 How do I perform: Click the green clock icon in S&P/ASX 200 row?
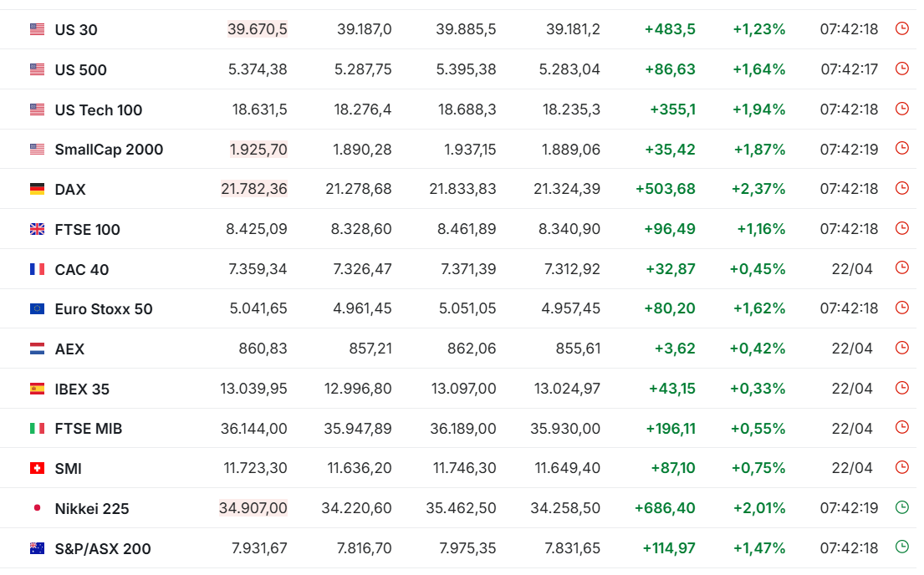click(901, 547)
